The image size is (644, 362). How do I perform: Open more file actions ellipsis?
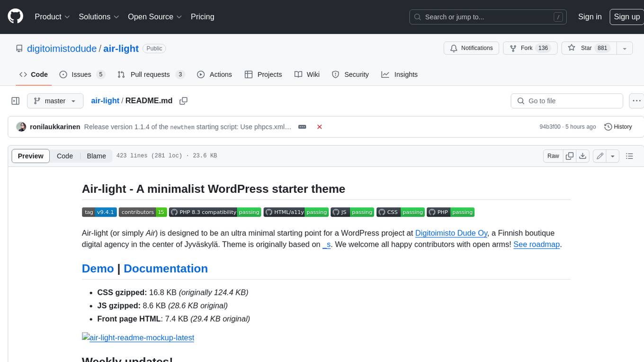[x=636, y=101]
